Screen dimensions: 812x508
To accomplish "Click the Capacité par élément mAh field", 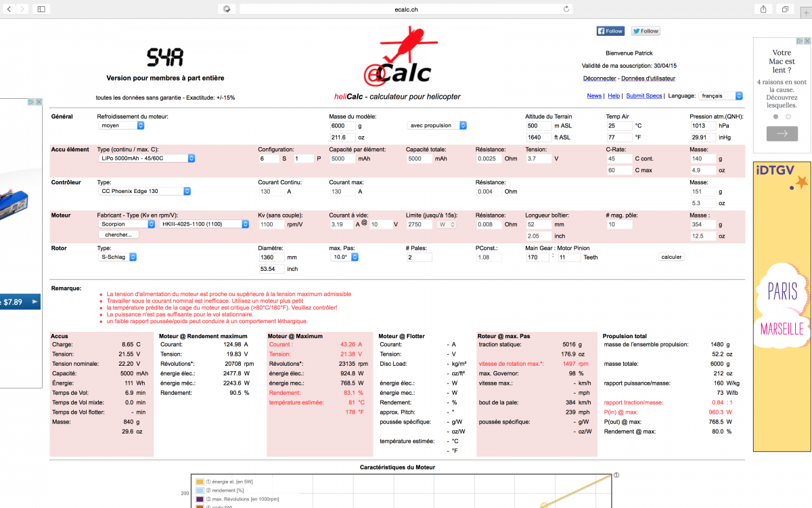I will coord(342,158).
